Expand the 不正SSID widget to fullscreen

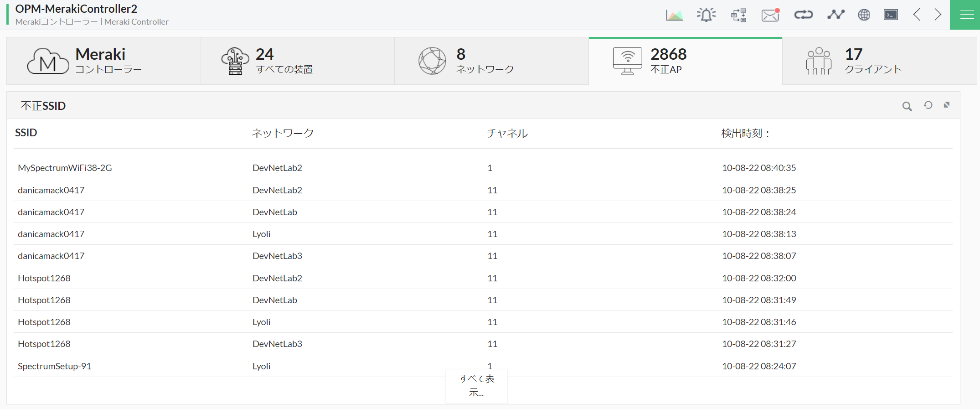click(x=947, y=105)
